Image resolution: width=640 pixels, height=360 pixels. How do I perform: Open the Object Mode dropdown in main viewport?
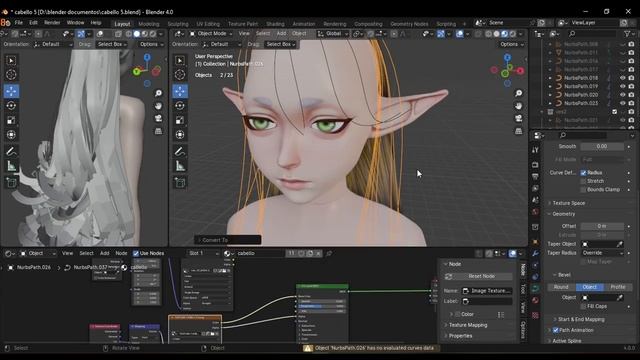point(211,33)
